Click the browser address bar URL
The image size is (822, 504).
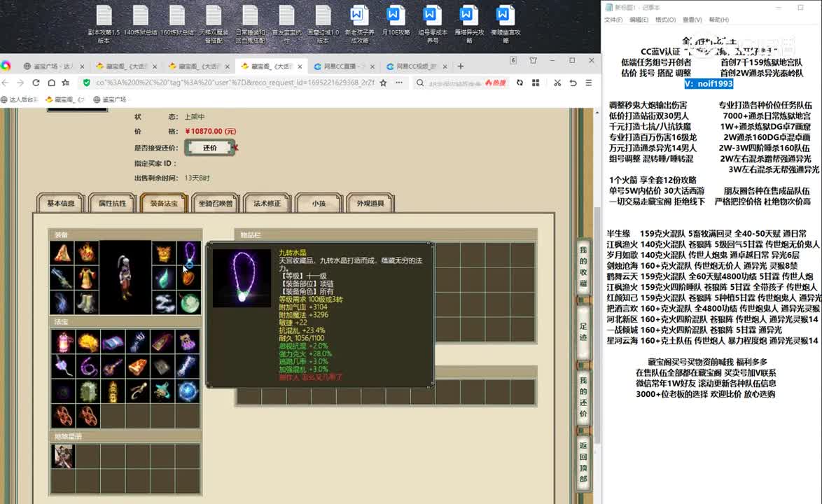[235, 83]
